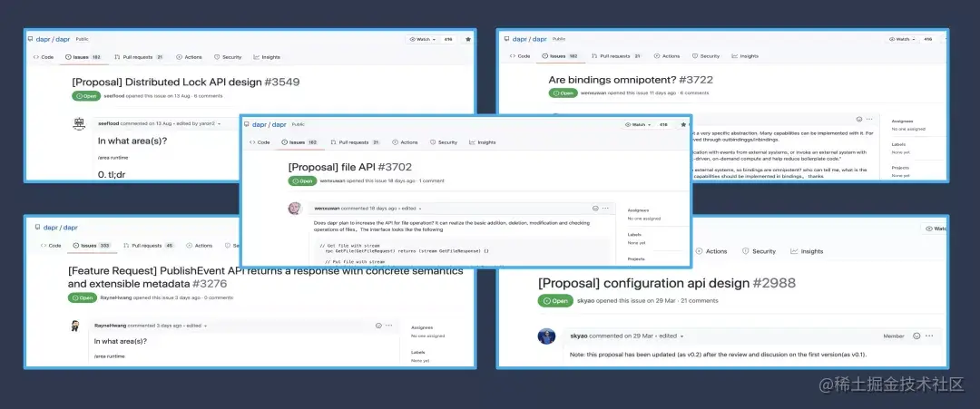The width and height of the screenshot is (980, 409).
Task: Click the 416 watchers count in #3702 page
Action: pos(663,125)
